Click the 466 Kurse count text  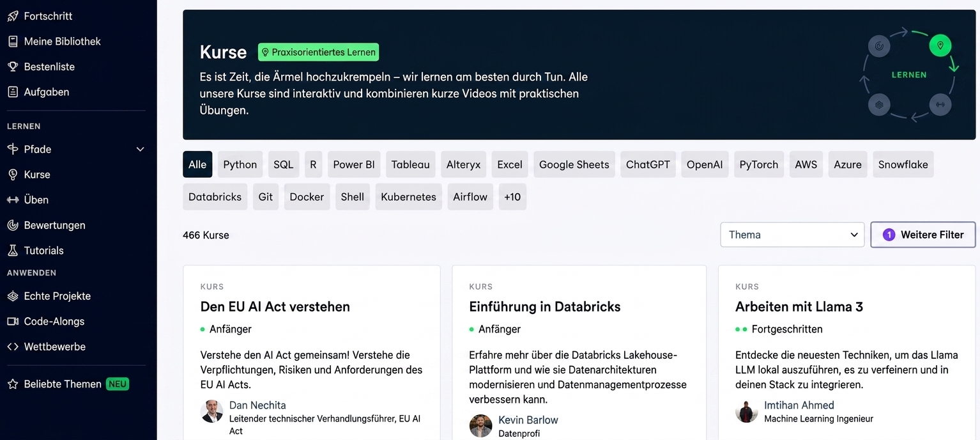coord(206,235)
